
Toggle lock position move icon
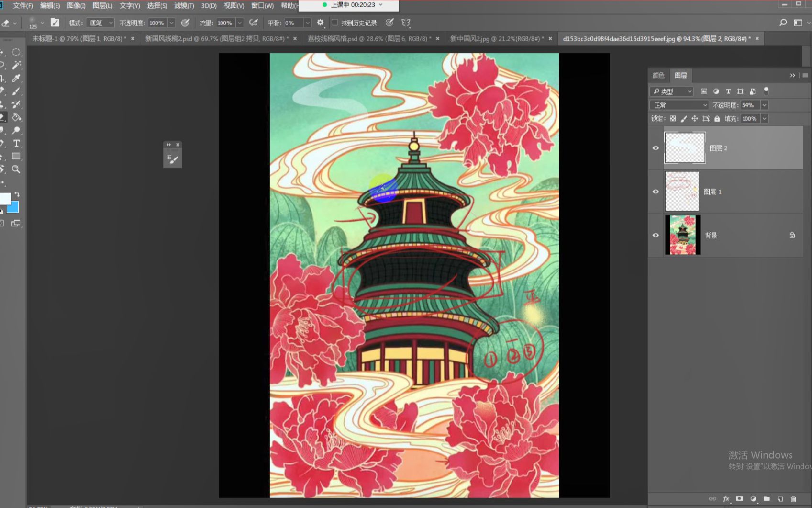[695, 119]
